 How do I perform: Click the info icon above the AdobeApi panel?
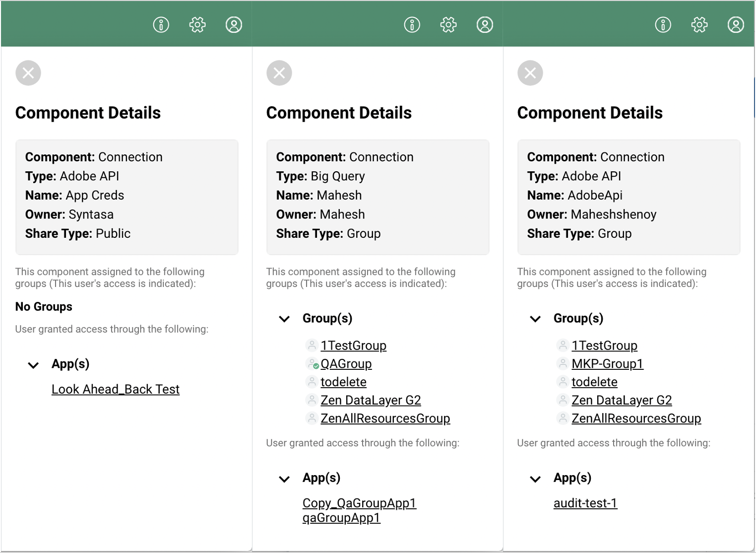coord(663,24)
